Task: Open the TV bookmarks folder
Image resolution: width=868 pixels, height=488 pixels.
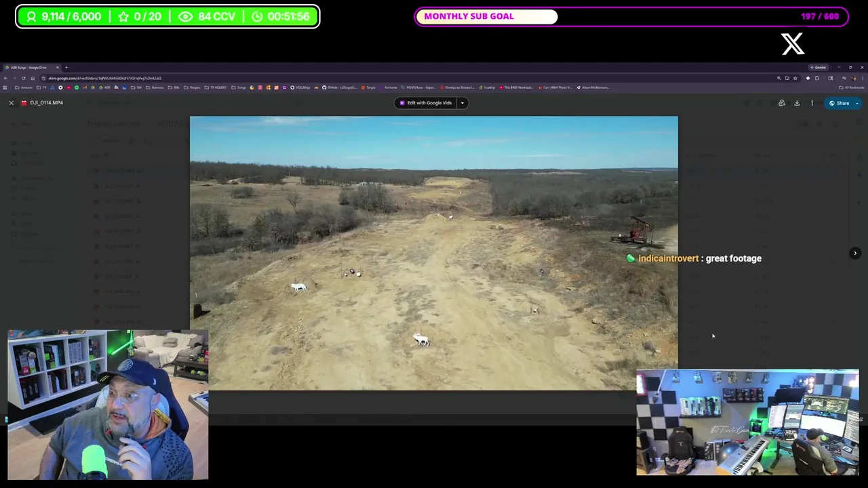Action: click(41, 87)
